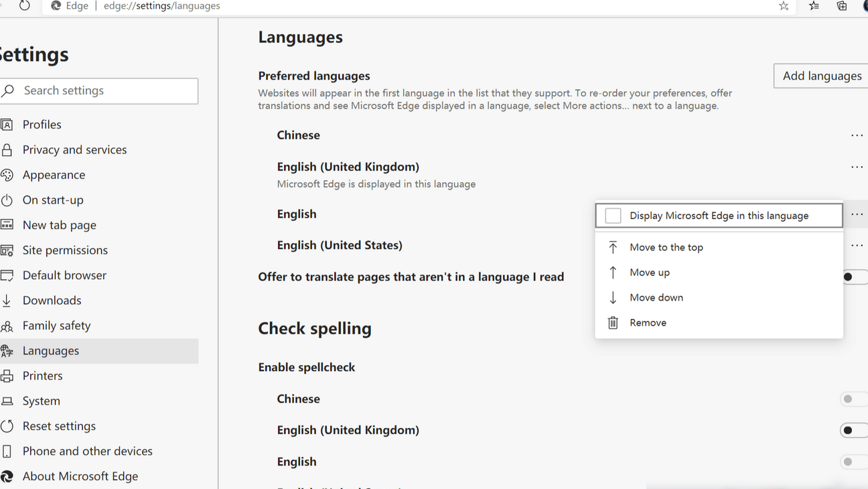Open the Collections icon in the toolbar
Screen dimensions: 868x489
click(842, 6)
